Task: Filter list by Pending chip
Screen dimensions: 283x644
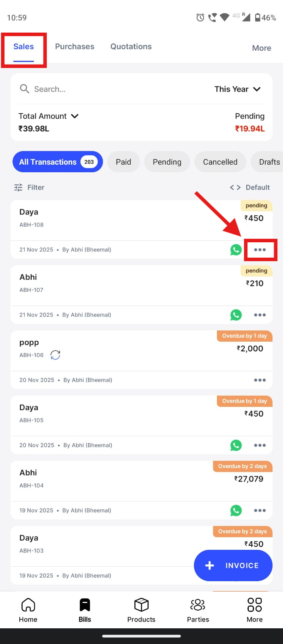Action: [x=167, y=162]
